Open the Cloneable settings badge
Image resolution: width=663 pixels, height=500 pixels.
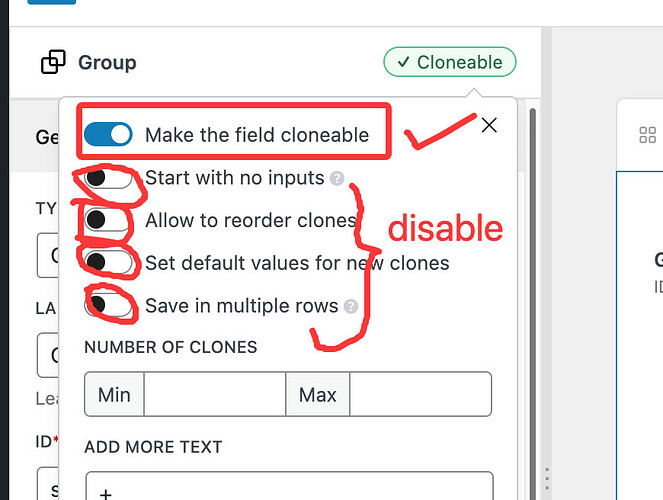[449, 62]
